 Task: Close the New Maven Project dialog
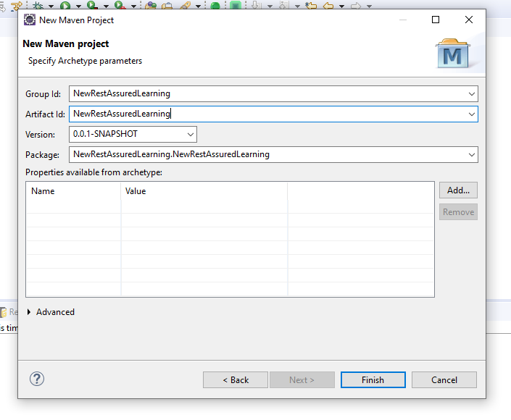click(x=469, y=20)
